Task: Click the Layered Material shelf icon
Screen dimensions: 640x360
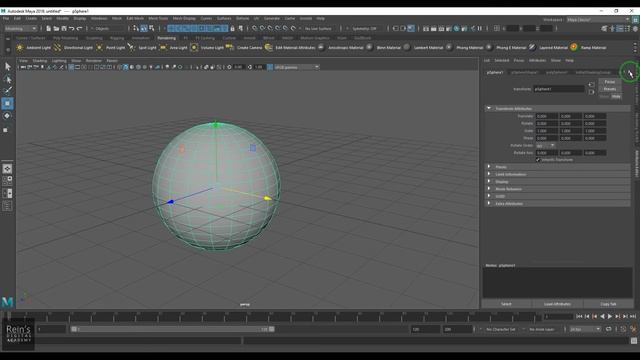Action: pos(532,47)
